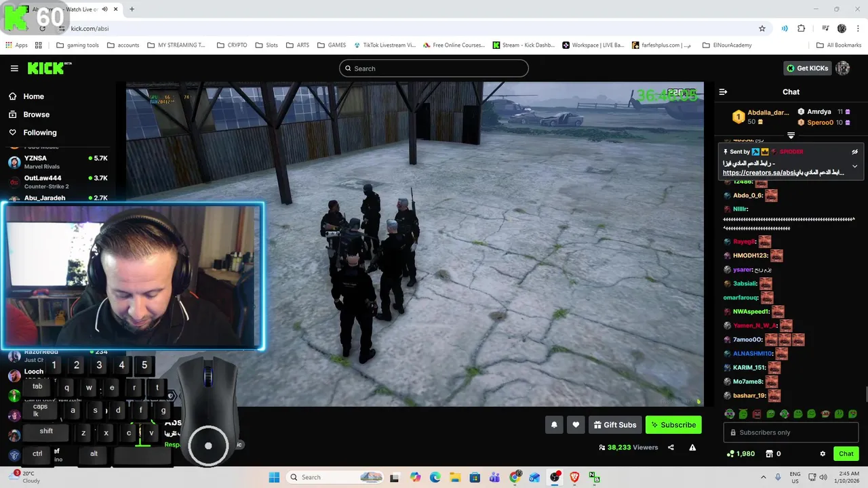Collapse the chat panel arrow icon

click(723, 91)
